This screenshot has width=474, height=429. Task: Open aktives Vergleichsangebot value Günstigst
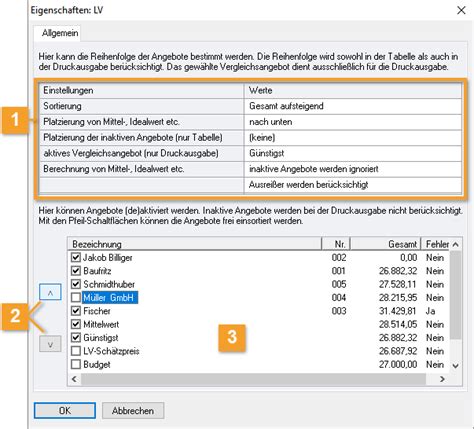(353, 153)
